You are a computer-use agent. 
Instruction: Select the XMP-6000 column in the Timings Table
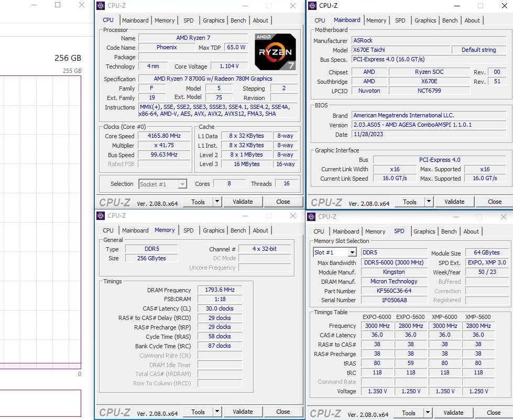tap(444, 316)
